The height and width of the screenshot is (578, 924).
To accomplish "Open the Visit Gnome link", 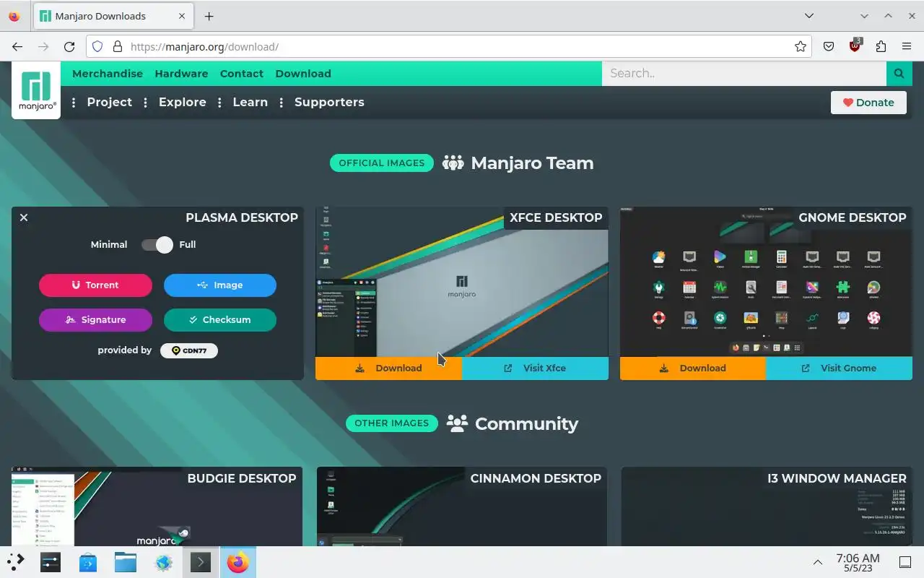I will [x=839, y=368].
